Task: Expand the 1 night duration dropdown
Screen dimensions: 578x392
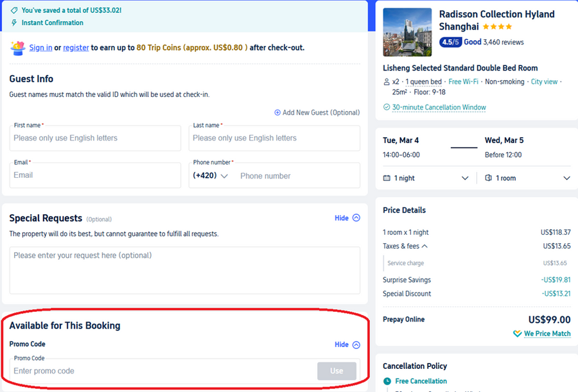Action: (465, 178)
